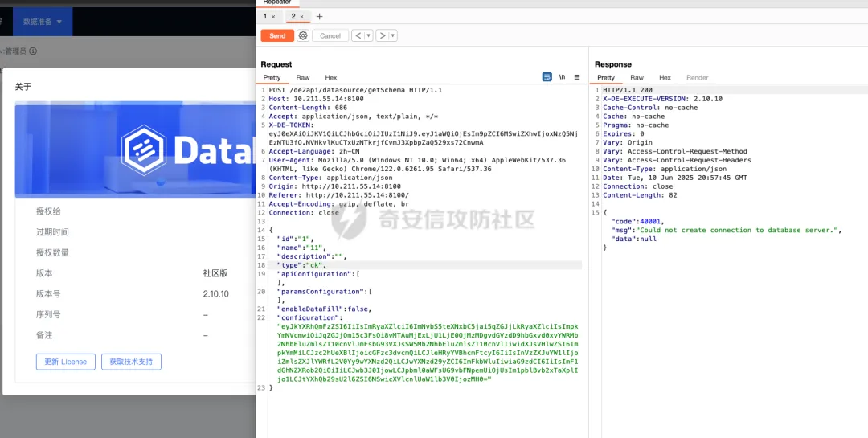This screenshot has width=868, height=438.
Task: Toggle the \n non-printable characters icon
Action: 562,77
